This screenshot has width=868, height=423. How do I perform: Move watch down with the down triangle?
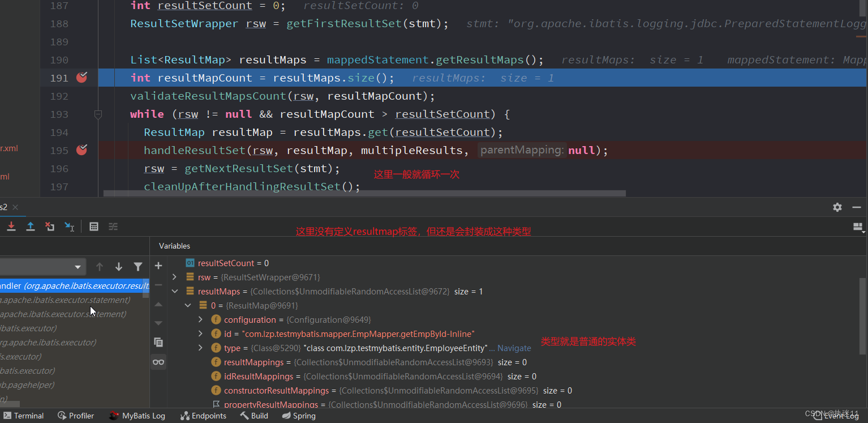click(x=158, y=323)
